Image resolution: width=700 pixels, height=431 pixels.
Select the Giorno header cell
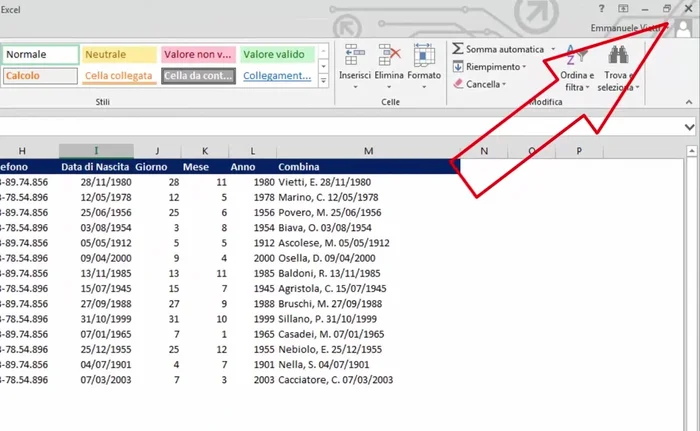[157, 167]
